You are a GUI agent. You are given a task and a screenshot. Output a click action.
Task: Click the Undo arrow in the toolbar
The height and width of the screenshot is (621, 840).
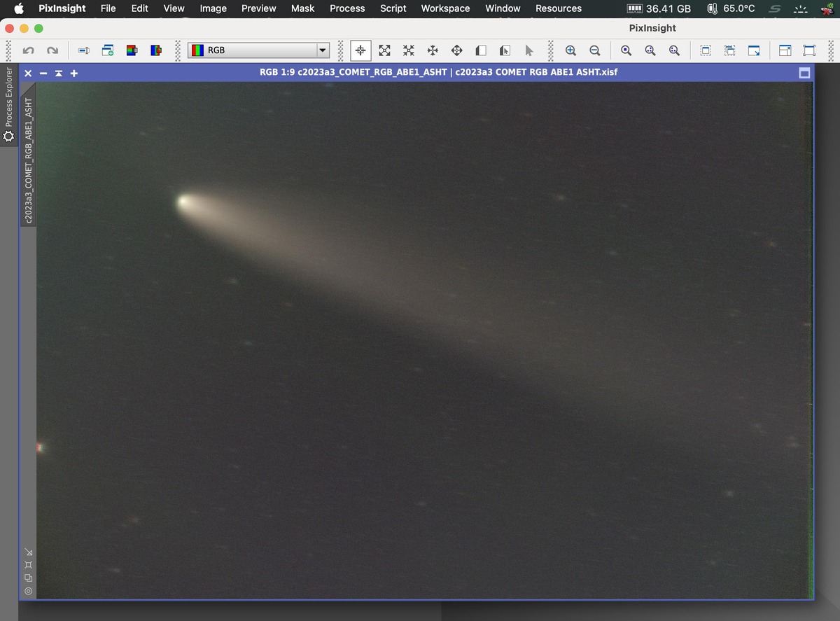28,50
